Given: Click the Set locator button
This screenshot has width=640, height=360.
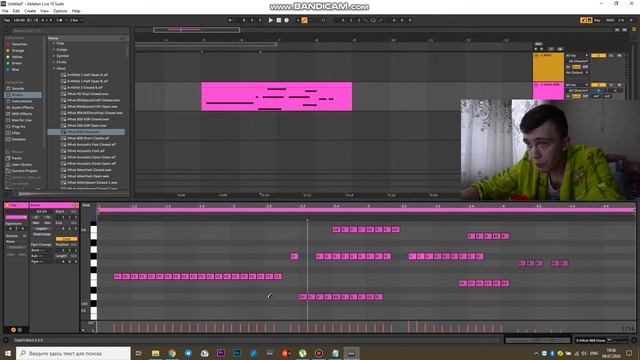Looking at the screenshot, I should point(538,44).
